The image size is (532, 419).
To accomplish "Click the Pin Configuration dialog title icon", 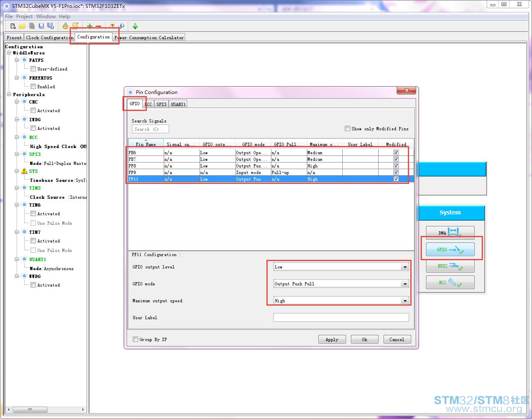I will (130, 92).
